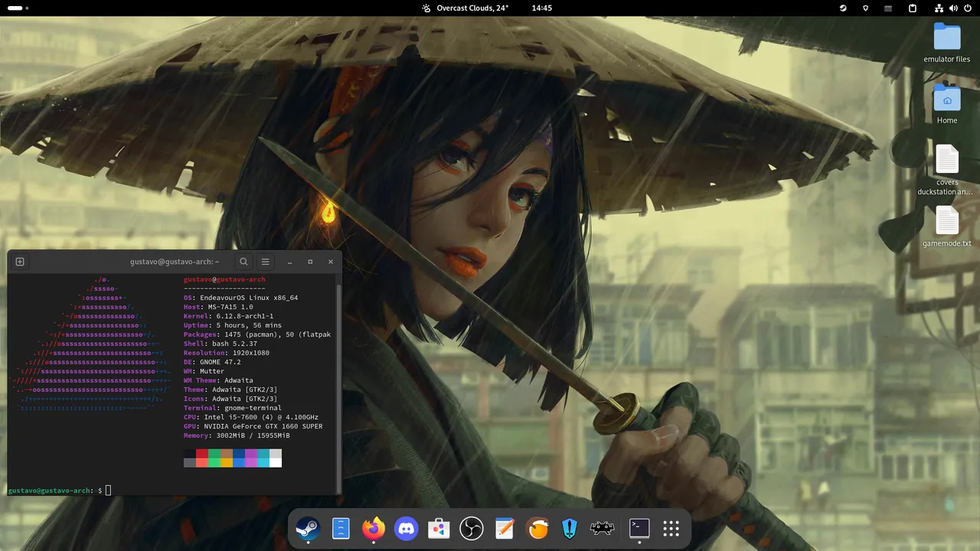Click the Steam tray icon in the top bar

click(843, 8)
